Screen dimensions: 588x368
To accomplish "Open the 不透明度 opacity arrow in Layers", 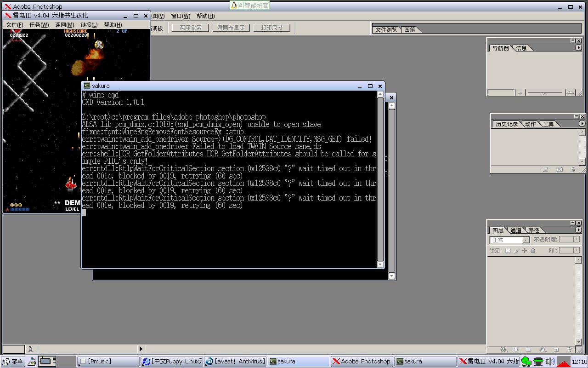I will pyautogui.click(x=577, y=240).
